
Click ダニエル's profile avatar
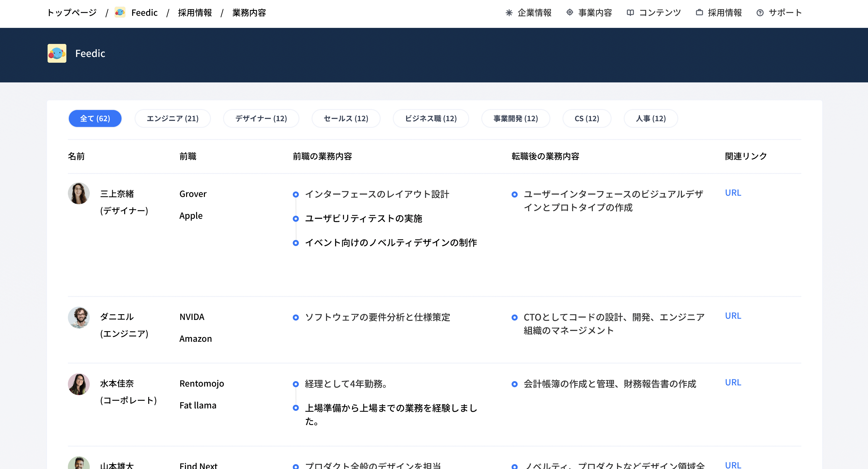[x=78, y=318]
